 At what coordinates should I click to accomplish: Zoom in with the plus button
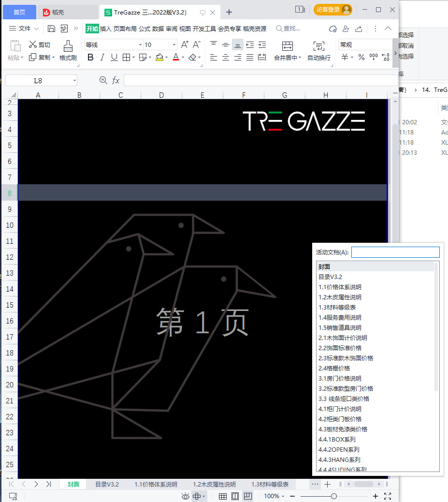coord(376,496)
